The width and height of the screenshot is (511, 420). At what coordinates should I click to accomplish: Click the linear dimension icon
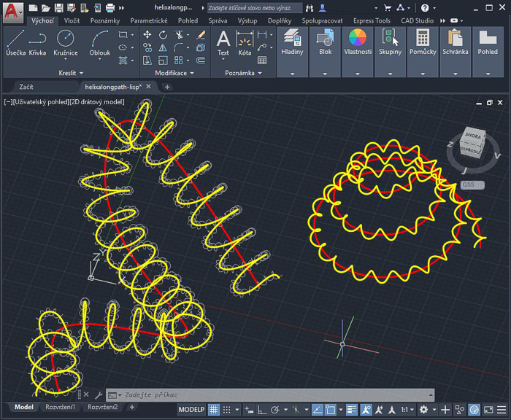coord(261,34)
